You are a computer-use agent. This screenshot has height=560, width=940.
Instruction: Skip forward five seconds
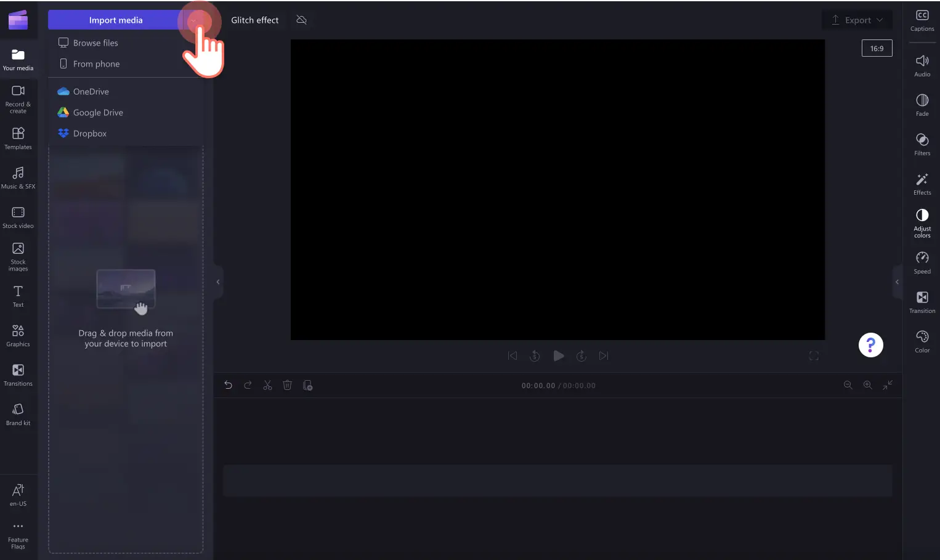581,355
